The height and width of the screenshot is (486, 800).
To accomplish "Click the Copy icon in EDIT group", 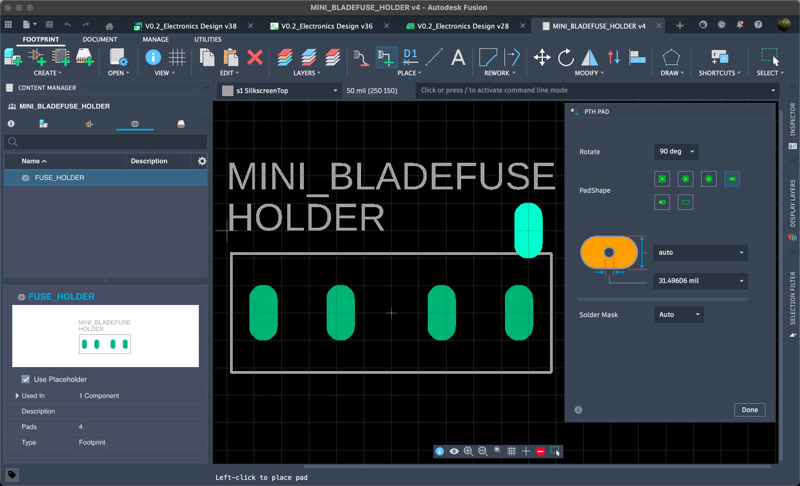I will click(207, 57).
